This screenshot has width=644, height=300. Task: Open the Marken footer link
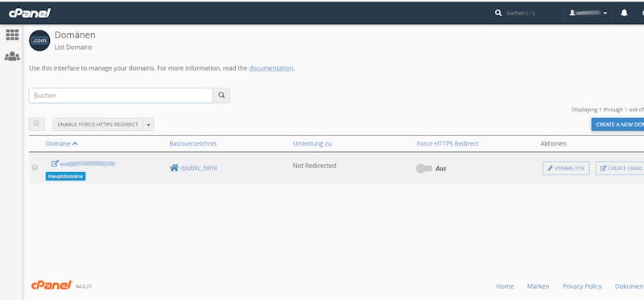coord(538,286)
